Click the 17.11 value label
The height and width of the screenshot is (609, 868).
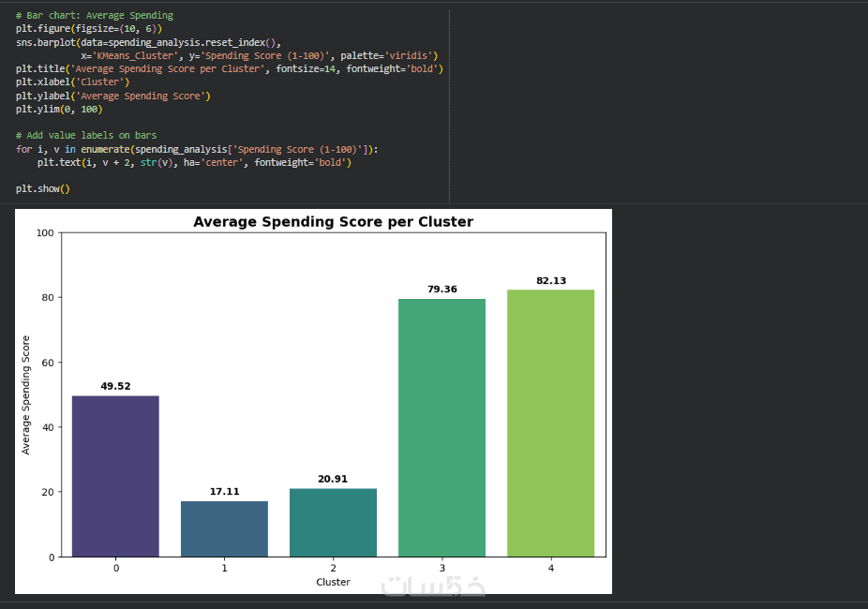pyautogui.click(x=224, y=491)
